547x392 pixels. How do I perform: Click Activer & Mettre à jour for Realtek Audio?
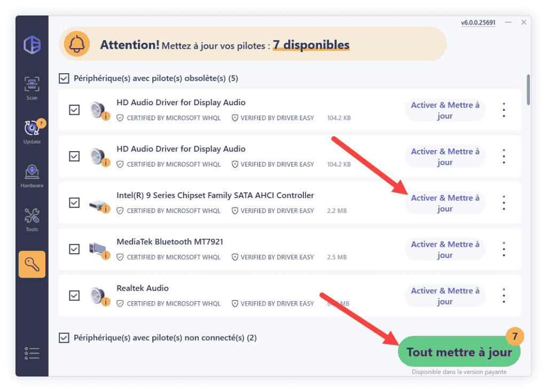445,296
